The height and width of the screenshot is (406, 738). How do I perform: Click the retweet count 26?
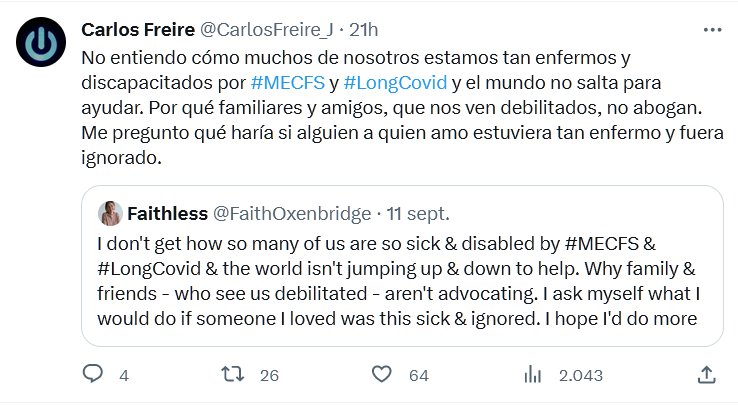pyautogui.click(x=268, y=376)
